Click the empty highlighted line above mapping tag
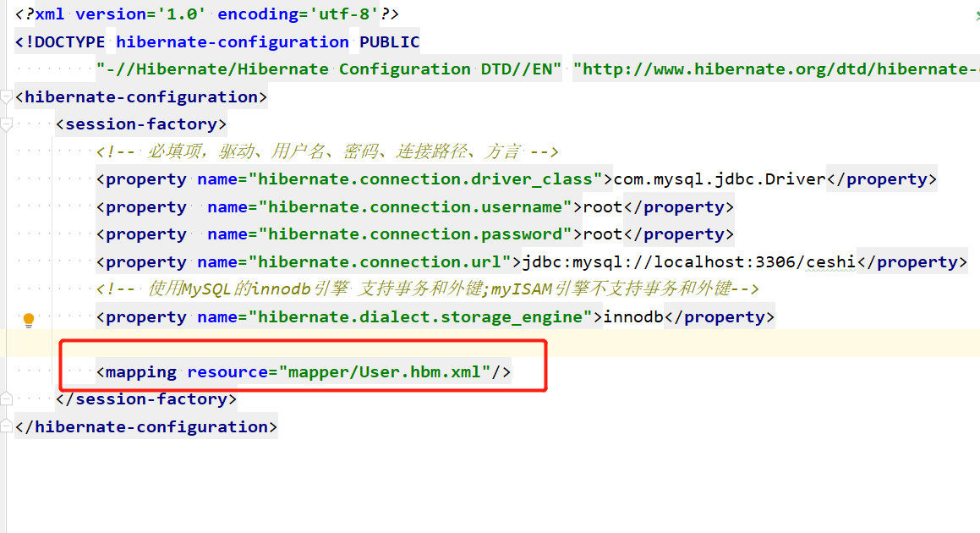This screenshot has width=980, height=533. pyautogui.click(x=490, y=343)
